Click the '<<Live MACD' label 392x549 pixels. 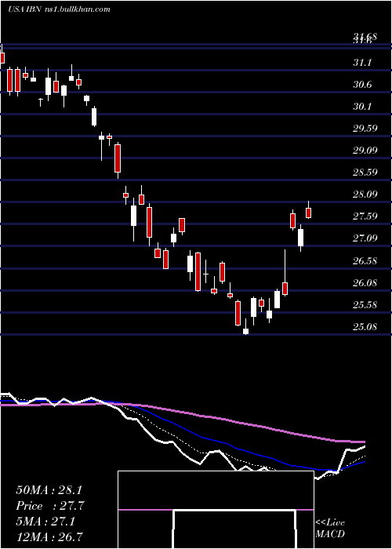pos(330,529)
